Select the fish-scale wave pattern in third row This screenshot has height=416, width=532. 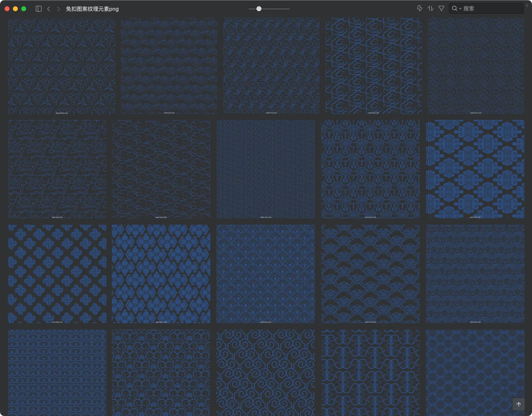[x=266, y=274]
